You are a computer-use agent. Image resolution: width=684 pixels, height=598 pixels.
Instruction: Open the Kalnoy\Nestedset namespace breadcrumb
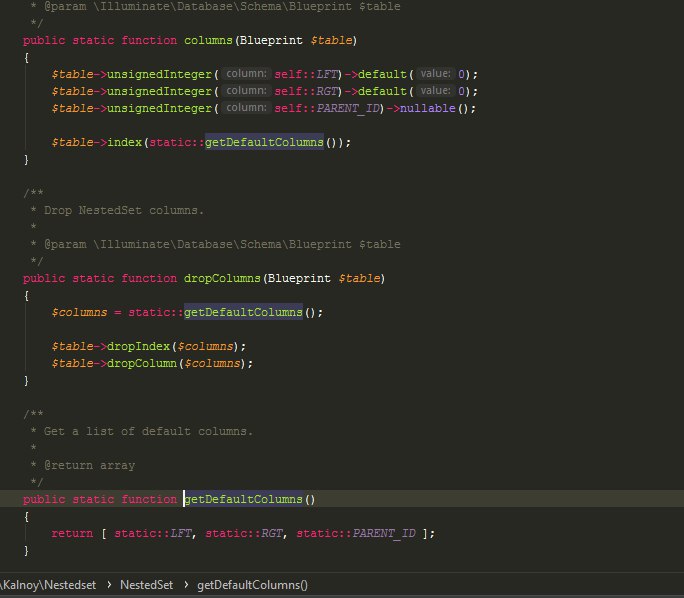[x=48, y=585]
